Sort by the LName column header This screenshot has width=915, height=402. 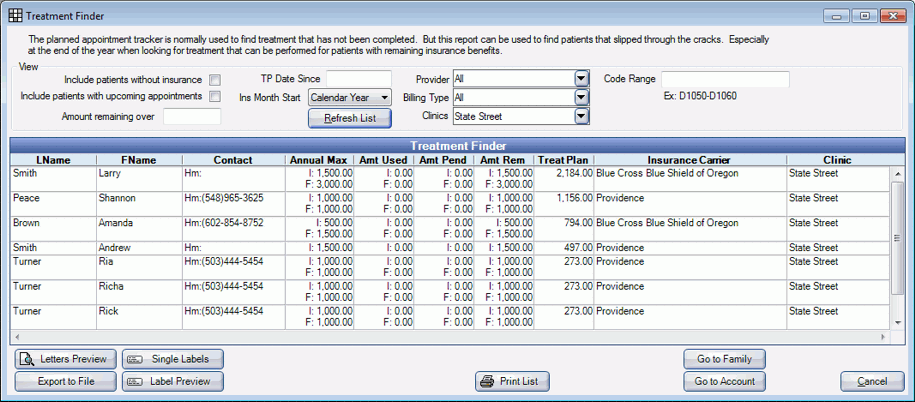[x=54, y=160]
